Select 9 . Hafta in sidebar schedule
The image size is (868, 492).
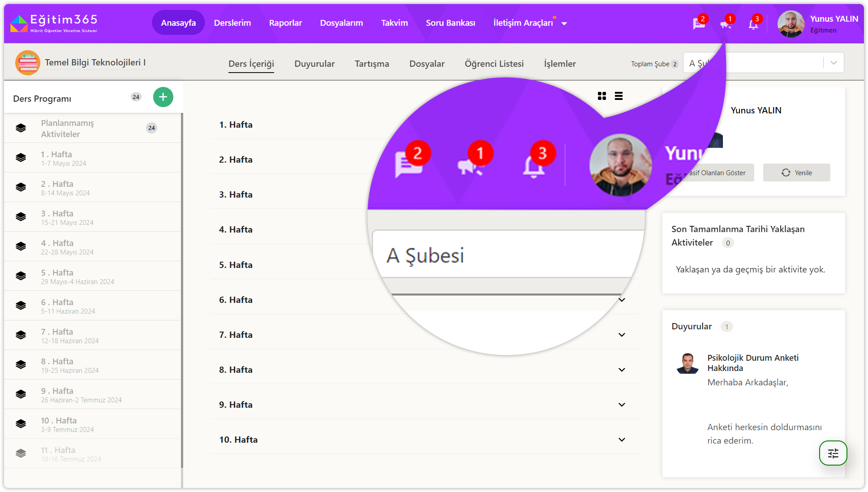tap(92, 395)
